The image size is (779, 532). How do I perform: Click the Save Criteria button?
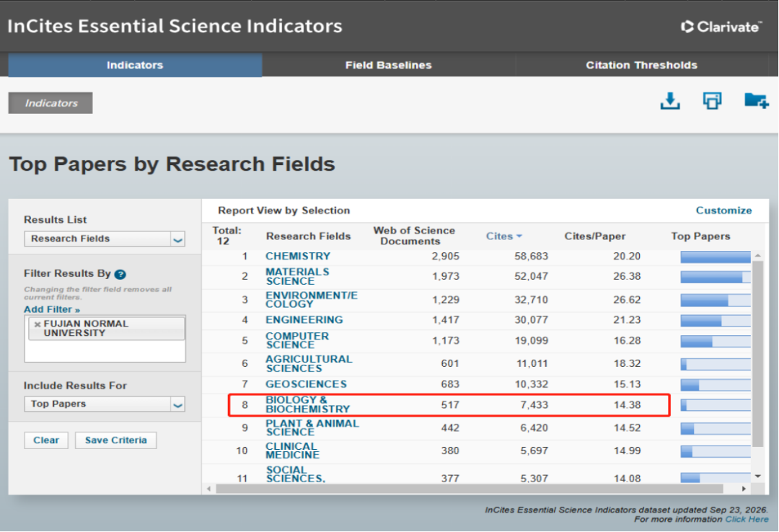click(x=115, y=440)
